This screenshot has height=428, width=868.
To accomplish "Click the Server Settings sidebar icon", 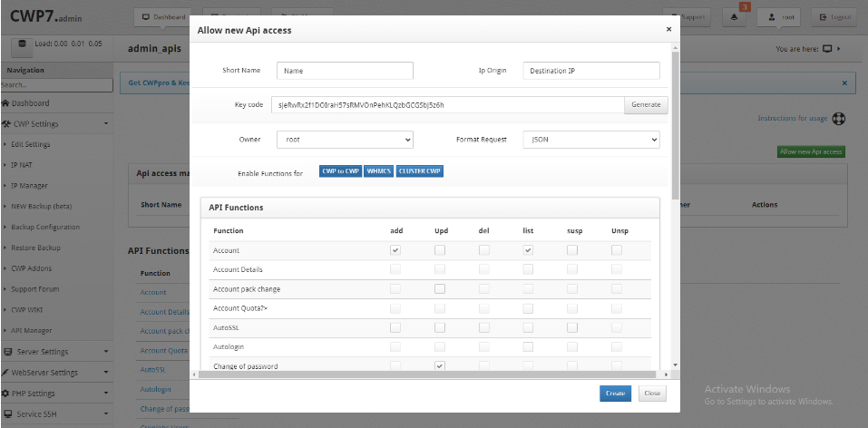I will point(8,352).
